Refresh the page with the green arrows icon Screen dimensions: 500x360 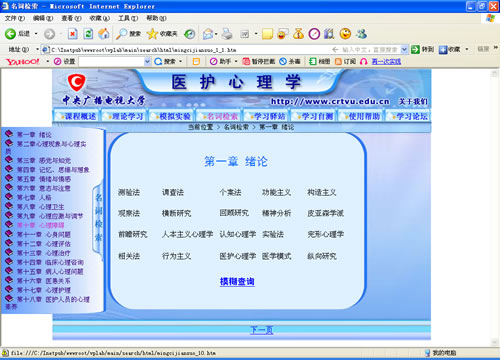click(88, 34)
